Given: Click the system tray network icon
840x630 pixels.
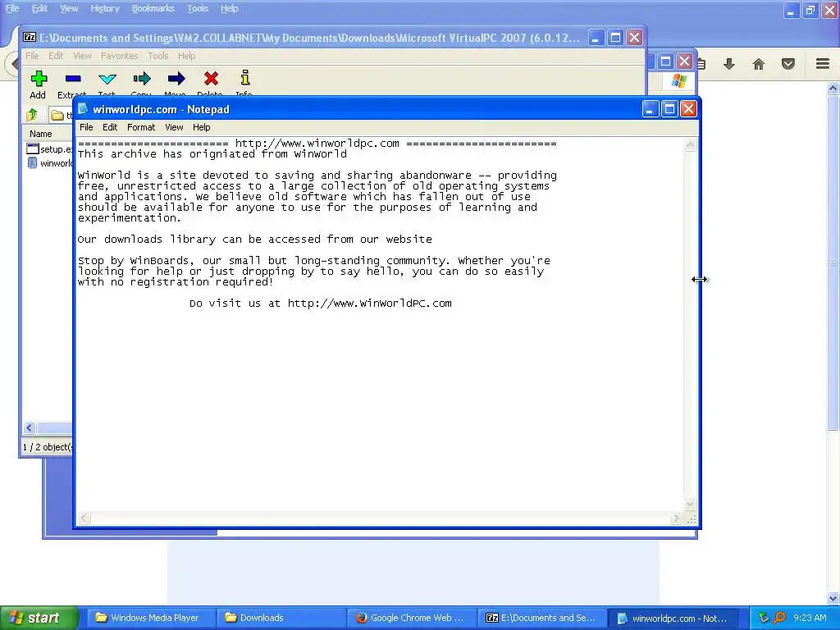Looking at the screenshot, I should tap(764, 618).
